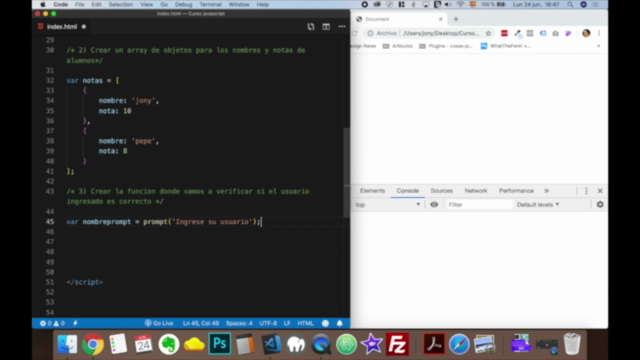Start Go Live server

[x=159, y=323]
